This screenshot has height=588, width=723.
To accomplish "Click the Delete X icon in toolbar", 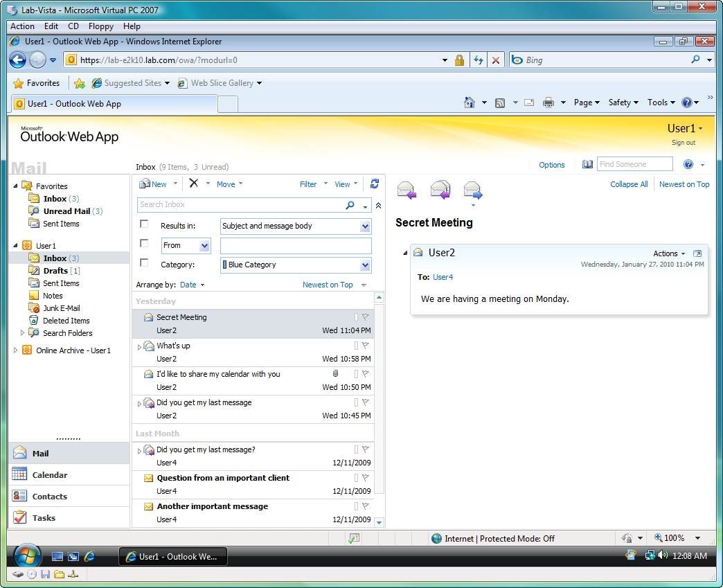I will pyautogui.click(x=194, y=184).
